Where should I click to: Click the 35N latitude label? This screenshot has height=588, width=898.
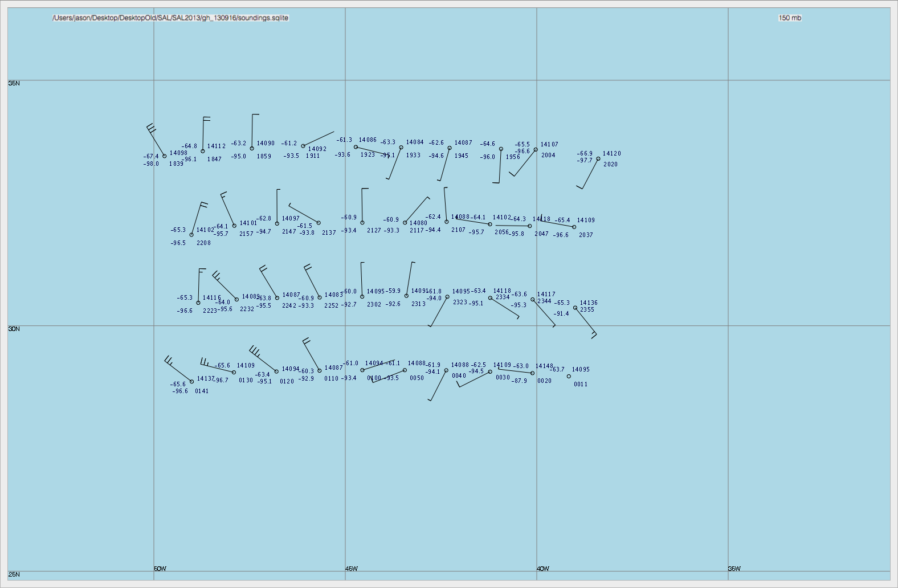click(14, 83)
